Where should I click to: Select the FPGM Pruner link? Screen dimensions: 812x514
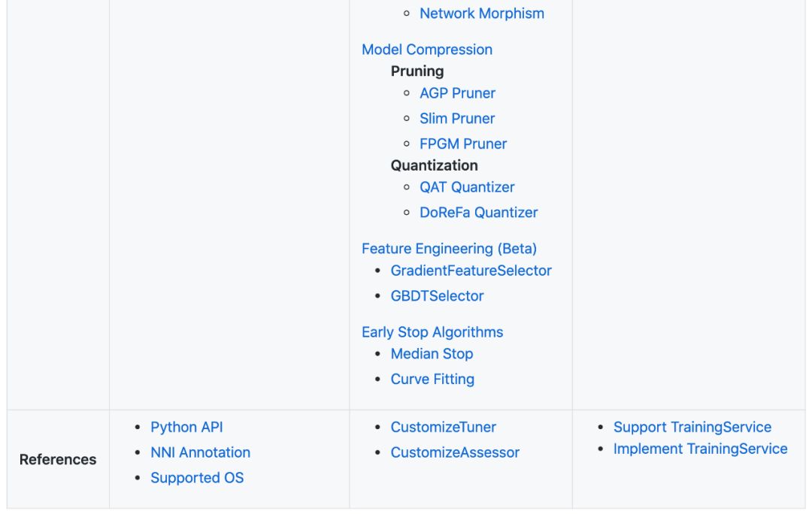tap(463, 144)
